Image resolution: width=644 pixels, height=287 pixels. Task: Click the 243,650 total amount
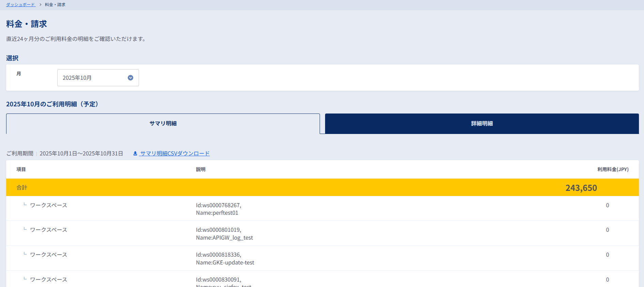(x=581, y=188)
